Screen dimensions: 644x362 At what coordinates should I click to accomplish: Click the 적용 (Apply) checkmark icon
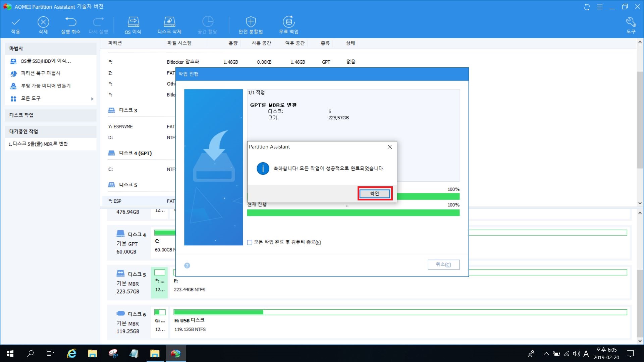[x=15, y=22]
